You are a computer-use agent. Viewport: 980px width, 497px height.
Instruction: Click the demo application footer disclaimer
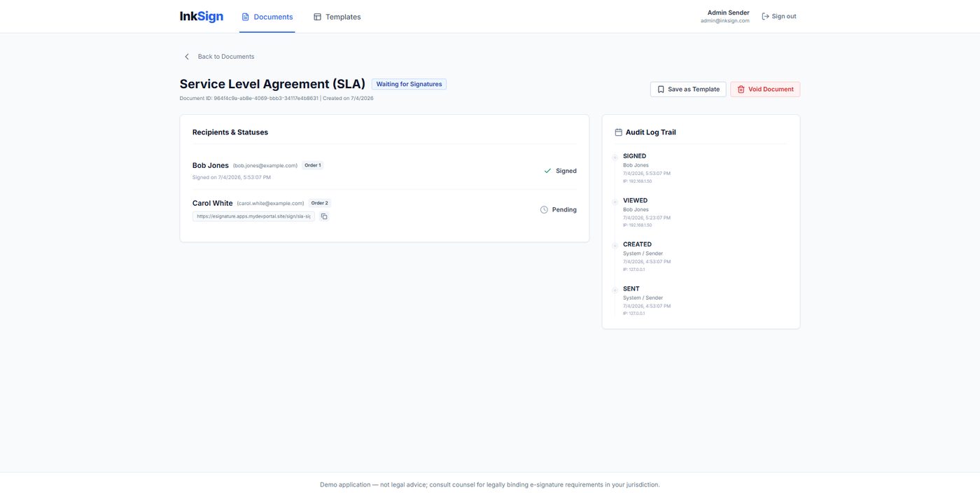point(490,484)
